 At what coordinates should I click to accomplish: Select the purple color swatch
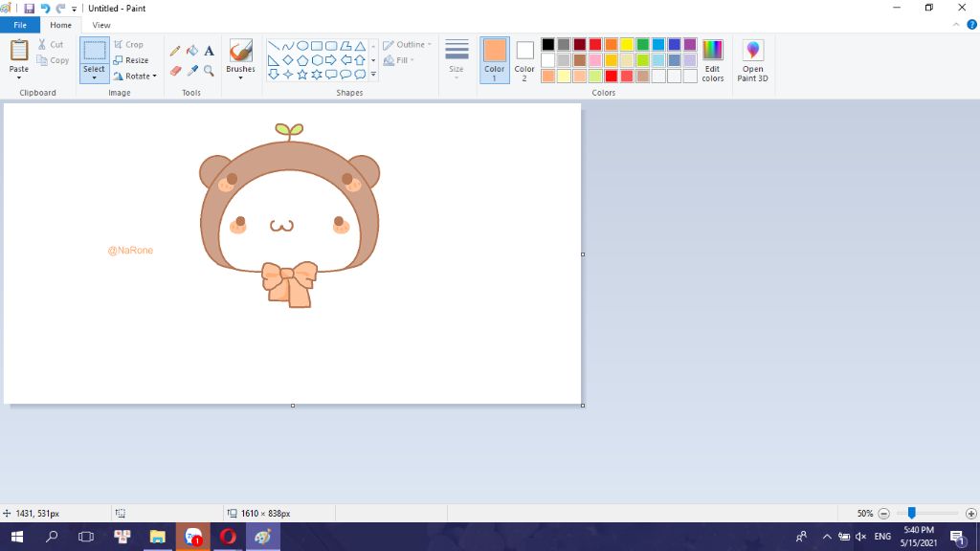[x=690, y=44]
